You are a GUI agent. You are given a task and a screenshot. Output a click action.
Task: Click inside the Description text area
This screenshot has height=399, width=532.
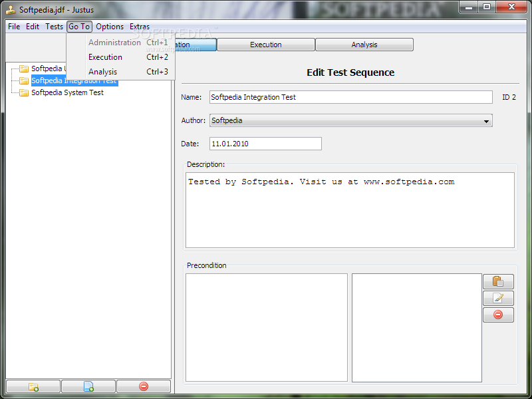point(350,210)
